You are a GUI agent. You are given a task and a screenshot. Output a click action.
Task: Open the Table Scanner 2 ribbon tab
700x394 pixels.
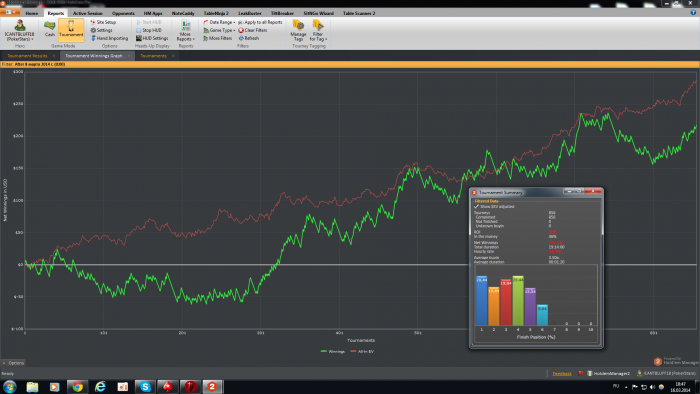(359, 13)
